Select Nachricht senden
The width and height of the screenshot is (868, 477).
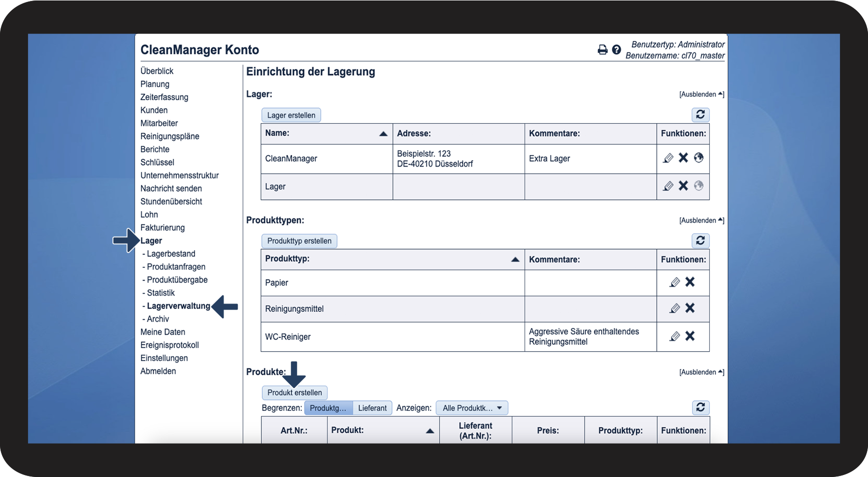coord(171,188)
